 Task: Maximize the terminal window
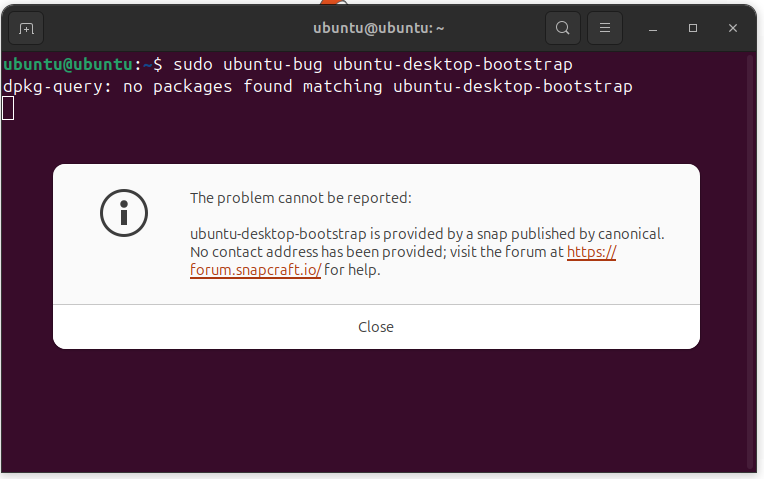point(693,28)
